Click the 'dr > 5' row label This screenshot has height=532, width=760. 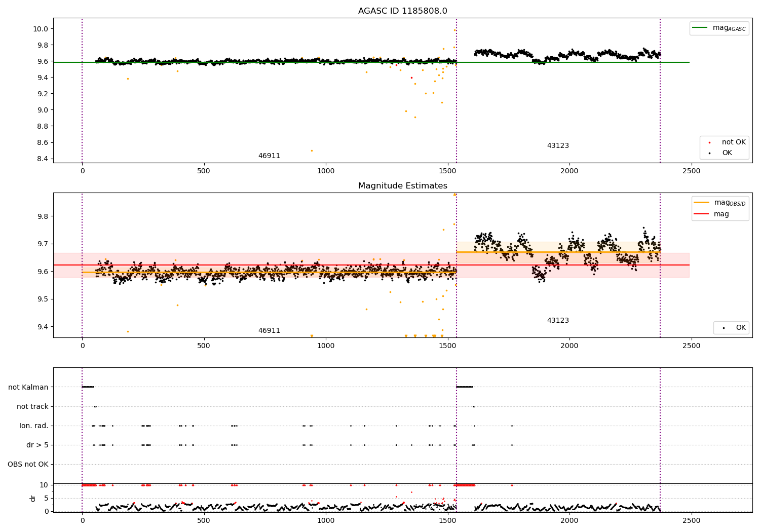(x=37, y=445)
